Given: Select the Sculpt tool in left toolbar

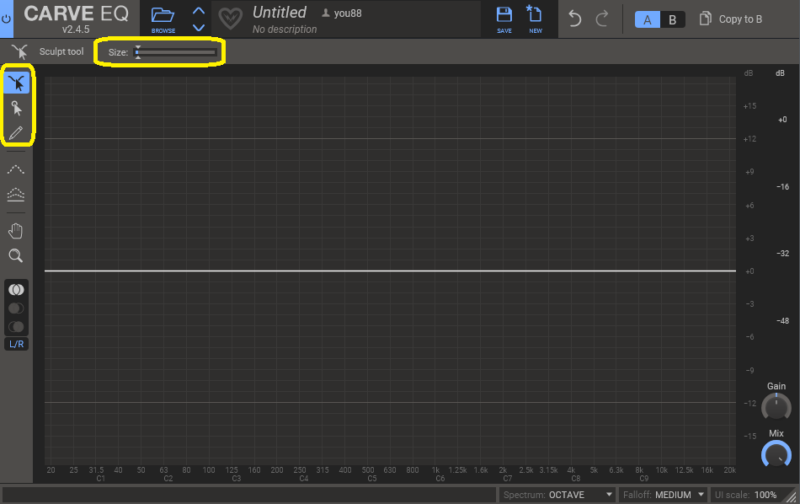Looking at the screenshot, I should pyautogui.click(x=17, y=83).
